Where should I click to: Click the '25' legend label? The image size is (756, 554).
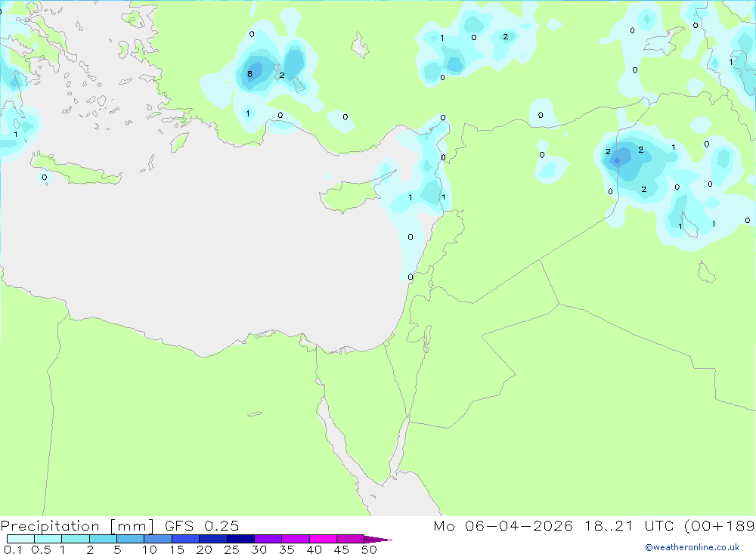[x=231, y=549]
